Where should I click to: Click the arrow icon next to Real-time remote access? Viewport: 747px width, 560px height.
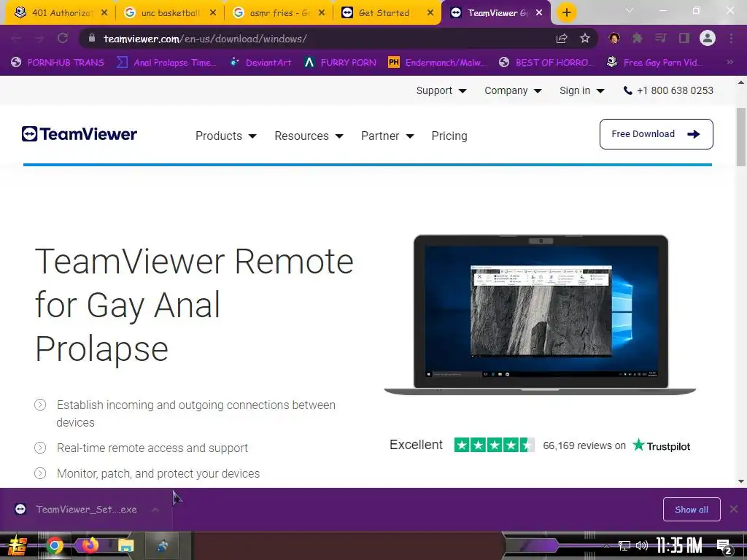coord(41,448)
